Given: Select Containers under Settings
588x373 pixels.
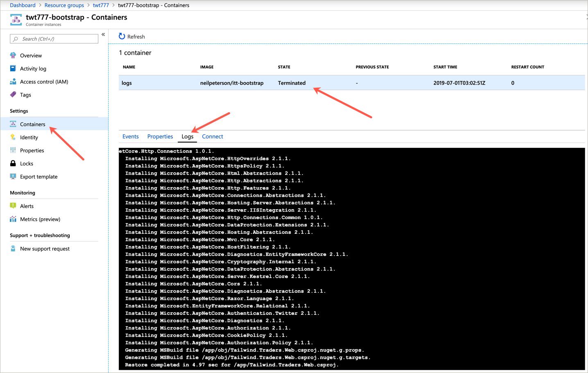Looking at the screenshot, I should point(33,124).
